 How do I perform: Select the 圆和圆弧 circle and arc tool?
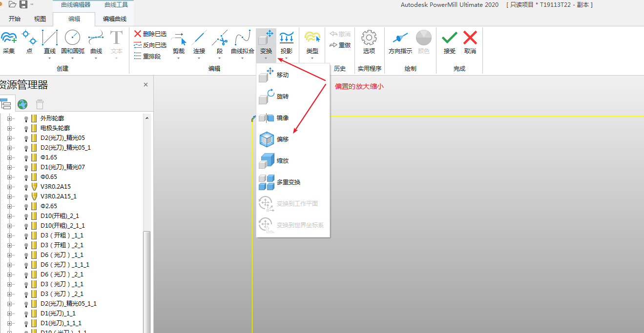(72, 38)
